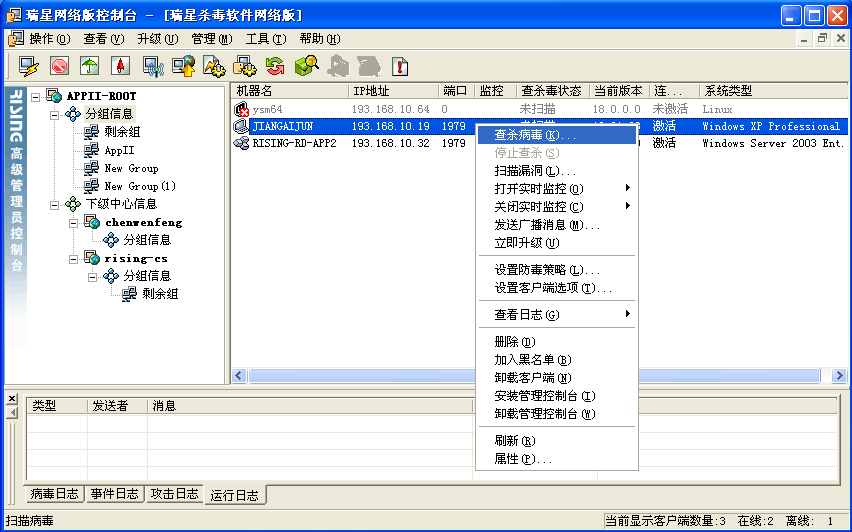Open the 关闭实时监控 submenu

click(557, 206)
